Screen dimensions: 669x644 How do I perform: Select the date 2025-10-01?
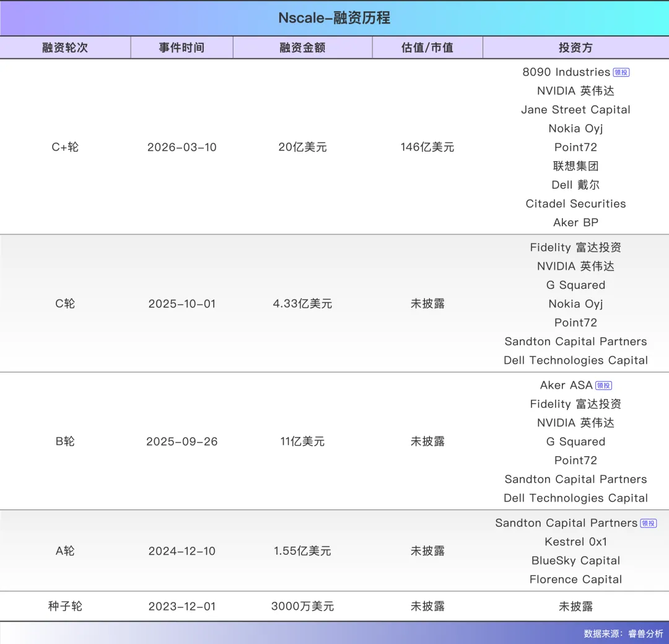(x=181, y=304)
